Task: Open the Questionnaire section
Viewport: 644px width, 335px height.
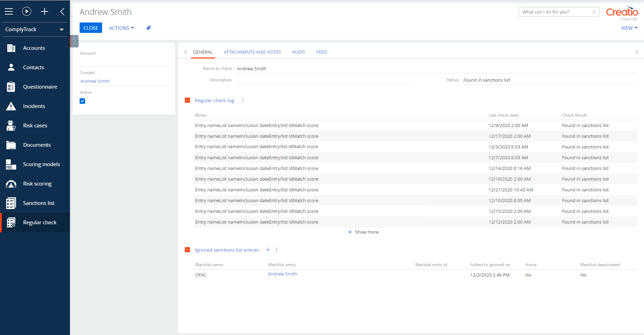Action: click(x=40, y=87)
